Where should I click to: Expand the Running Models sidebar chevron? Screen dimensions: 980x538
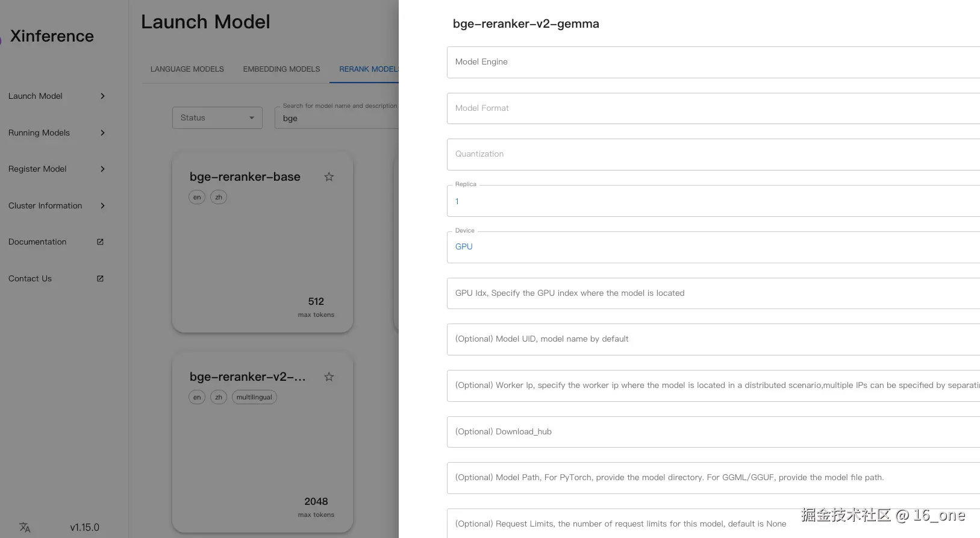point(102,133)
